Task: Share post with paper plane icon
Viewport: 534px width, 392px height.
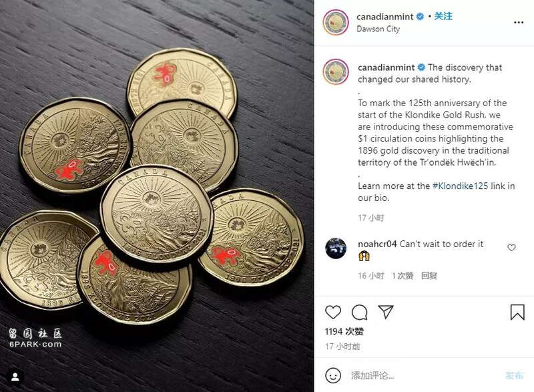Action: [386, 312]
